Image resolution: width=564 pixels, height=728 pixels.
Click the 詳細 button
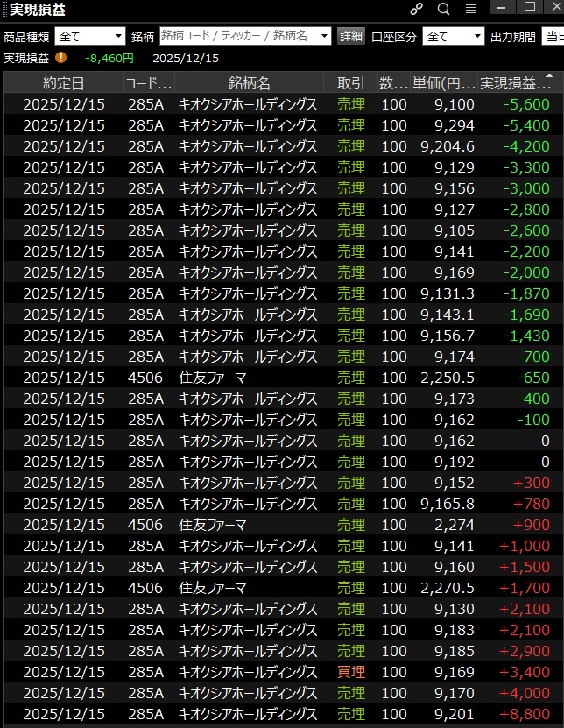[350, 37]
